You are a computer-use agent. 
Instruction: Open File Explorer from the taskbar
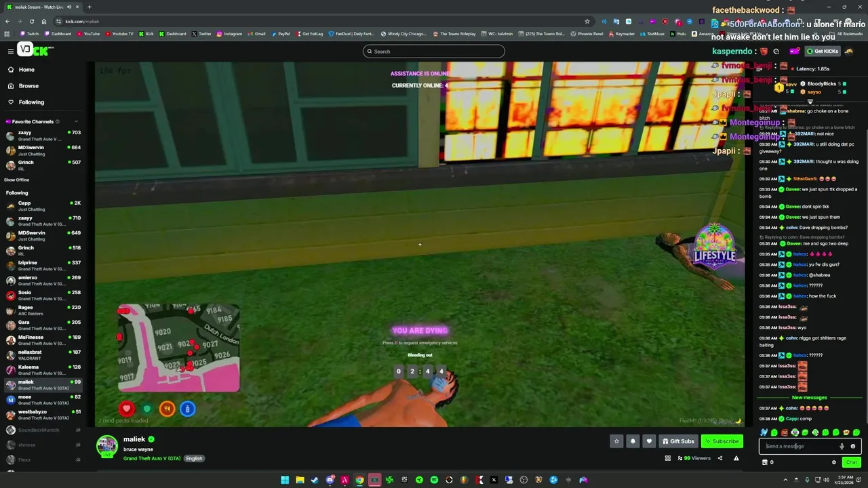pyautogui.click(x=300, y=480)
